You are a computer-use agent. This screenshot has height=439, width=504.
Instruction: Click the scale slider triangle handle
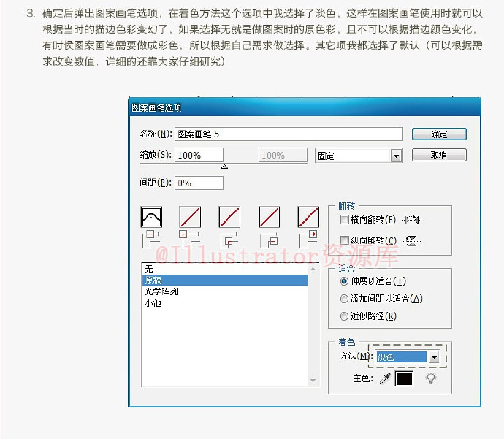(224, 167)
